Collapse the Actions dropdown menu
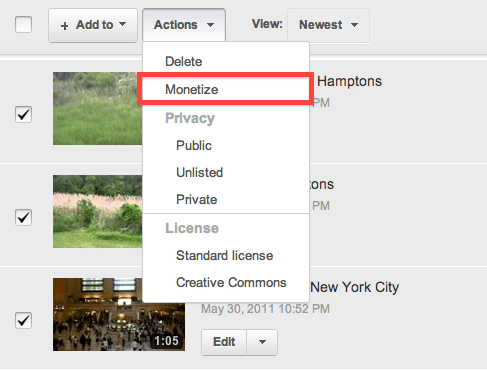The width and height of the screenshot is (487, 371). pos(184,25)
